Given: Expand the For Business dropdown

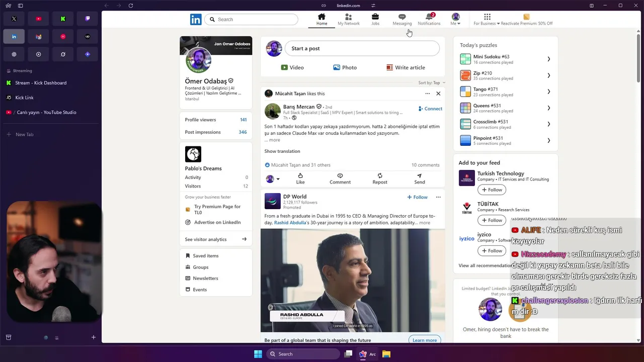Looking at the screenshot, I should pos(487,24).
